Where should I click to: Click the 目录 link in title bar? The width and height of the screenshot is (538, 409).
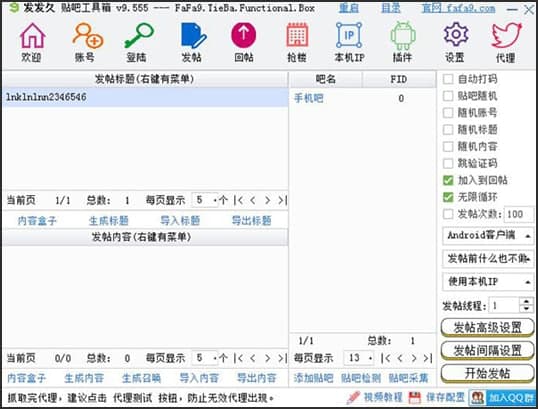click(391, 8)
